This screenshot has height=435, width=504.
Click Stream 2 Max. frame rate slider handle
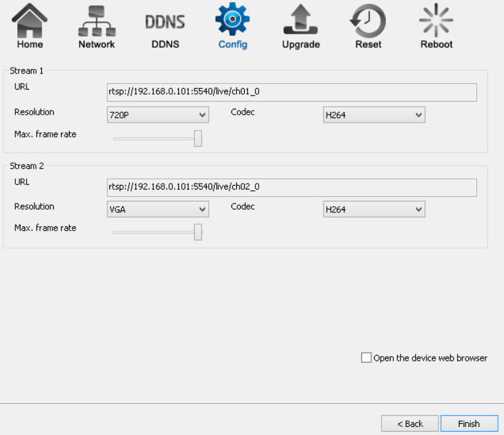[198, 232]
